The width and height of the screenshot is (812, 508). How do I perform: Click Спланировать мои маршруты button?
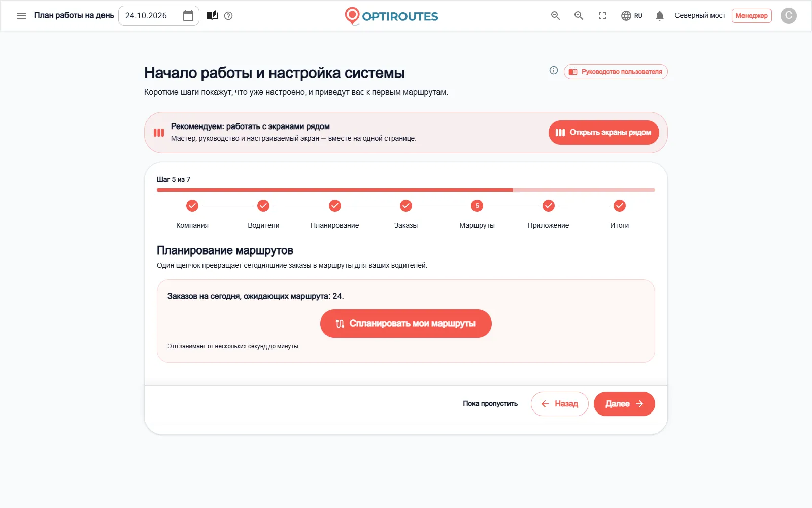click(406, 324)
